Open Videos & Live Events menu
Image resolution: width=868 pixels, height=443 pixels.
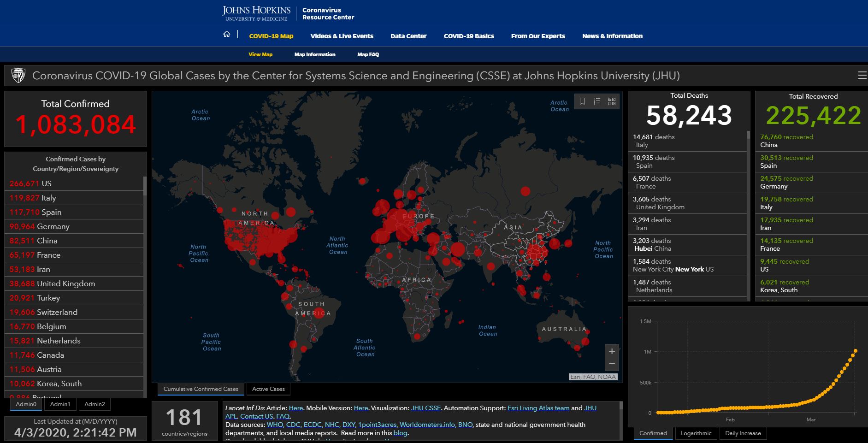(x=342, y=36)
